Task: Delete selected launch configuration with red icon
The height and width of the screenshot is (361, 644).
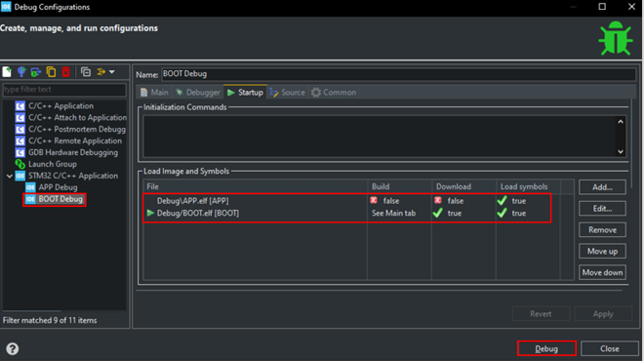Action: pos(65,72)
